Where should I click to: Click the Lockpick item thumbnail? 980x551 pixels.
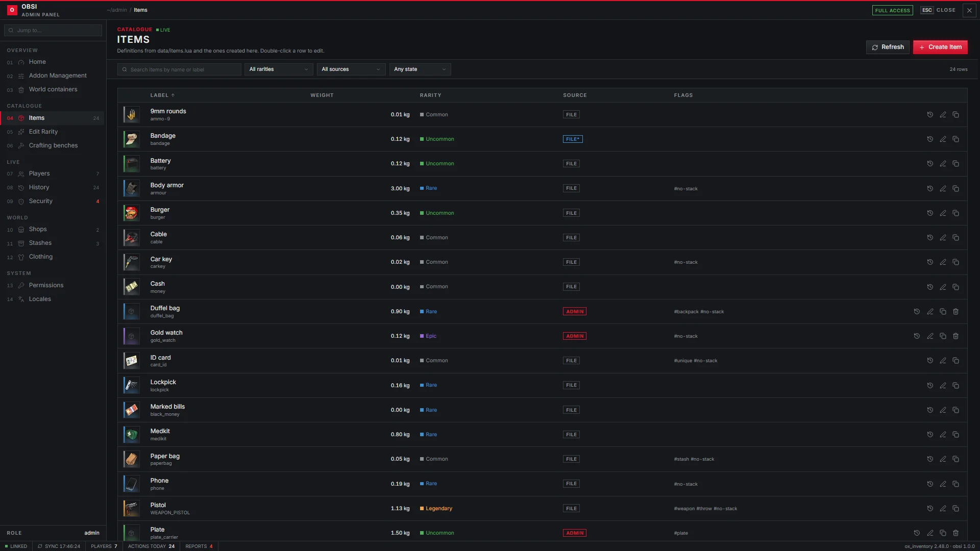[x=132, y=385]
